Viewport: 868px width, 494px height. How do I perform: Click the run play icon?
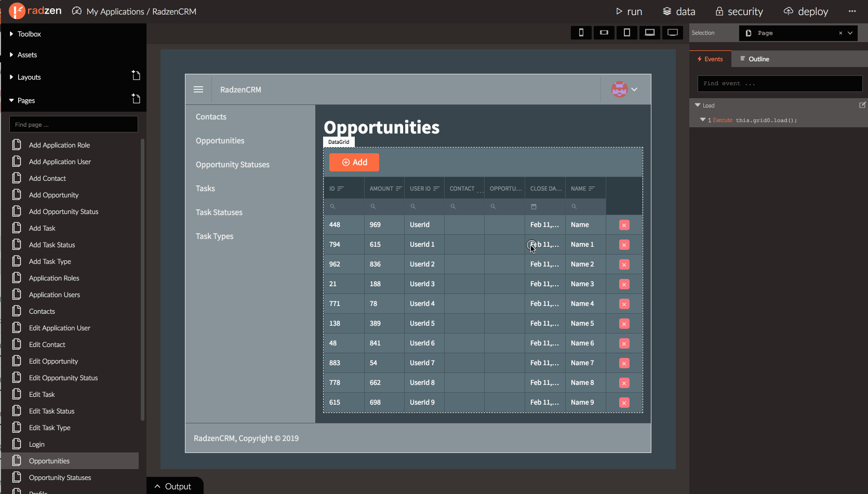(x=619, y=11)
